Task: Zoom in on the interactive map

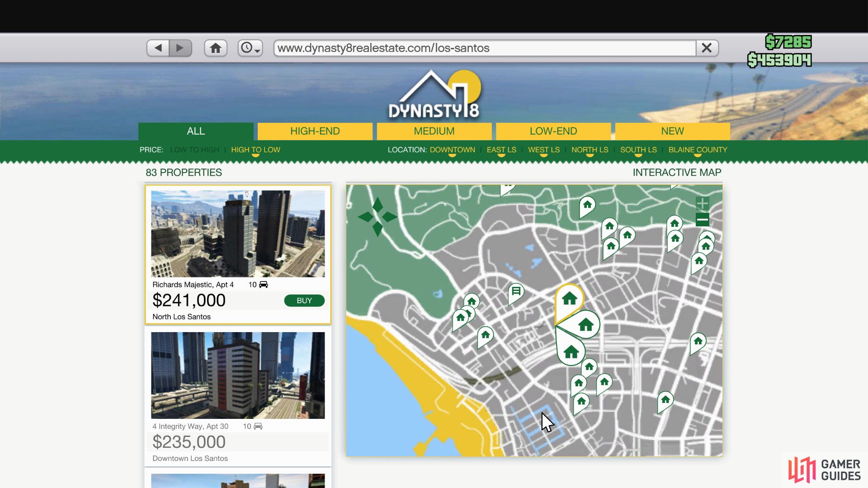Action: [x=702, y=203]
